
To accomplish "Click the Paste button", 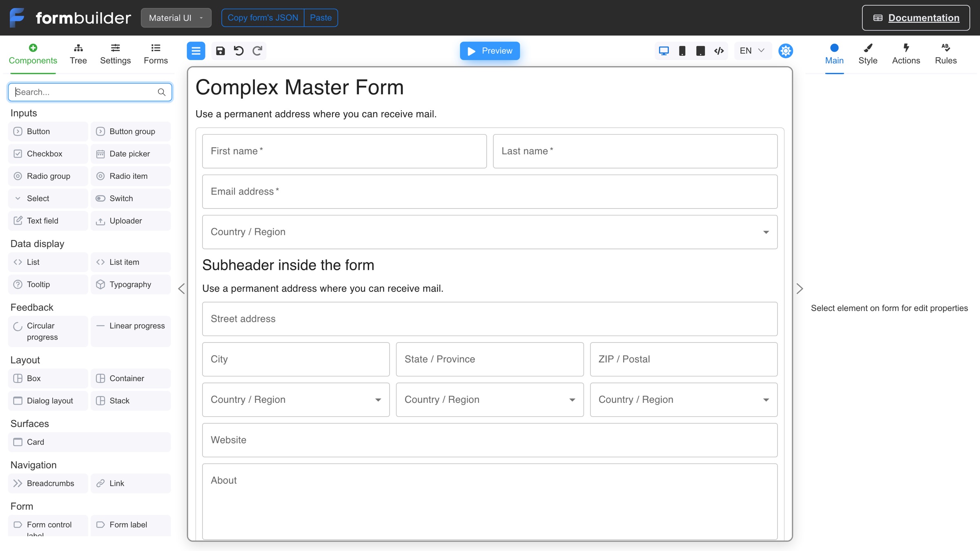I will 321,18.
